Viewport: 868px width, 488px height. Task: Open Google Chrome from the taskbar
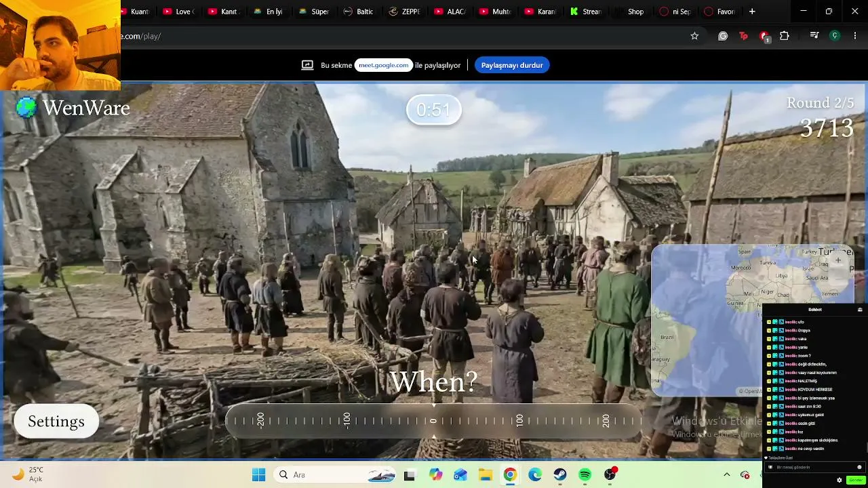(x=510, y=475)
